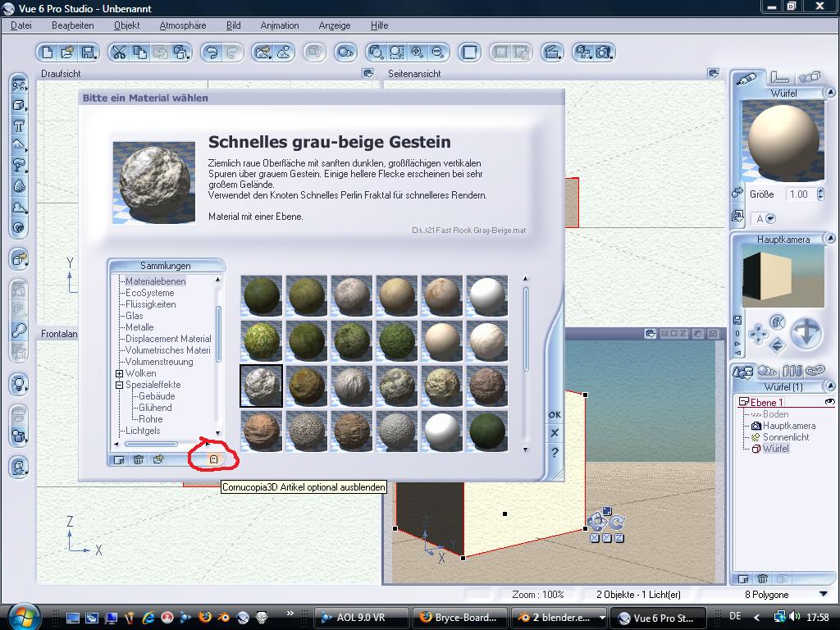Image resolution: width=840 pixels, height=630 pixels.
Task: Select the Metalle collection
Action: (139, 327)
